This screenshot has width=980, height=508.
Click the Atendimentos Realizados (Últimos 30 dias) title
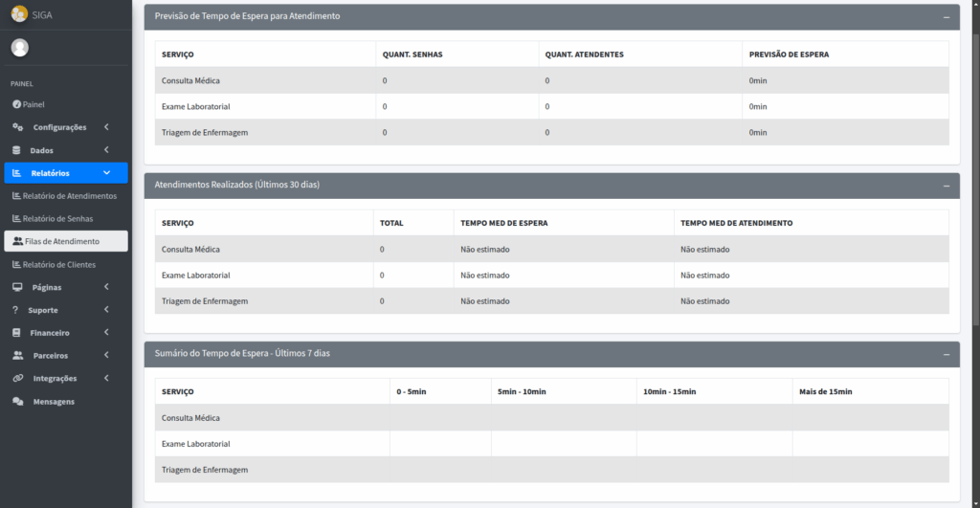tap(237, 185)
